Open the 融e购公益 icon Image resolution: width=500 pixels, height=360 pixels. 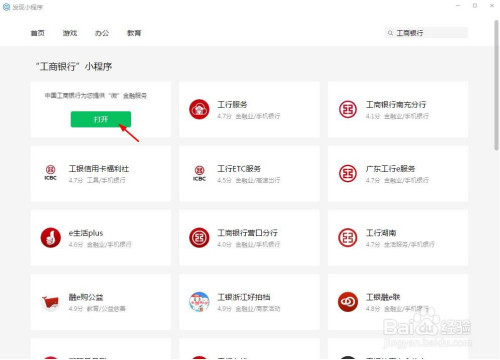(x=50, y=302)
